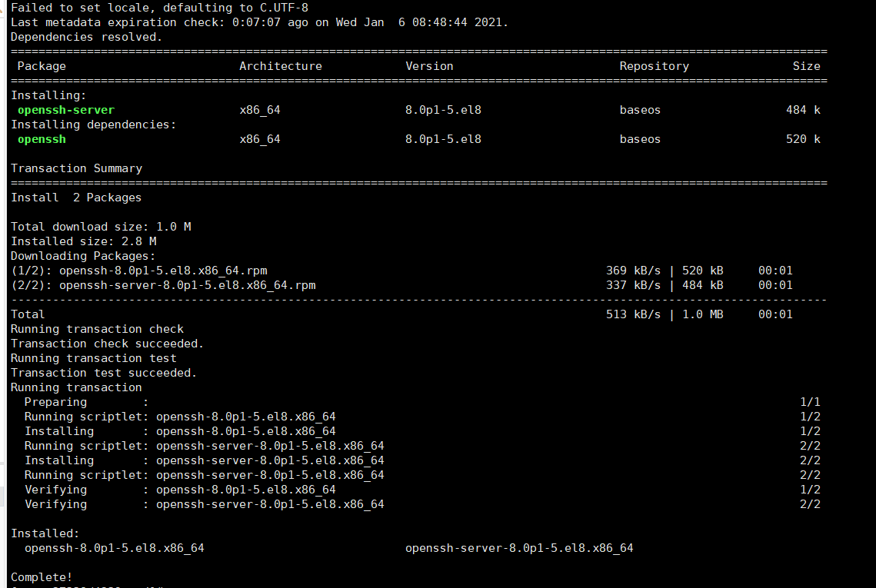Click the openssh-8.0p1-5.el8.x86_64.rpm download entry
The width and height of the screenshot is (876, 588).
138,270
